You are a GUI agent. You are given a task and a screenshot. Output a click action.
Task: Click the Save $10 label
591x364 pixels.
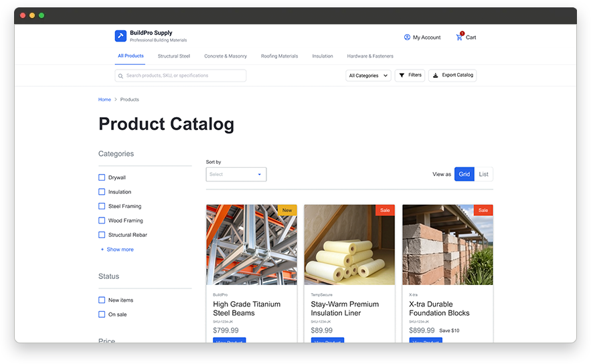(x=449, y=331)
